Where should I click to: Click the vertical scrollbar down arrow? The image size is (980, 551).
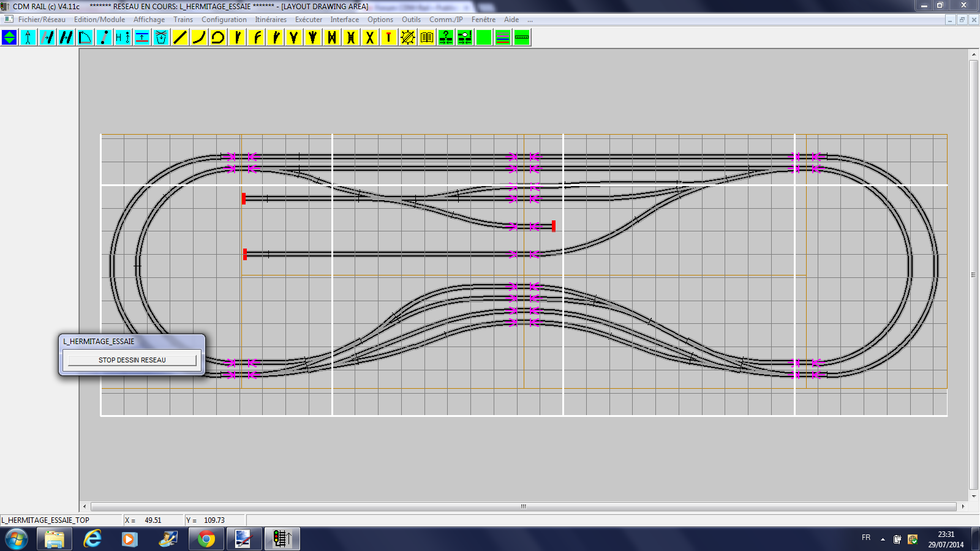(x=974, y=497)
